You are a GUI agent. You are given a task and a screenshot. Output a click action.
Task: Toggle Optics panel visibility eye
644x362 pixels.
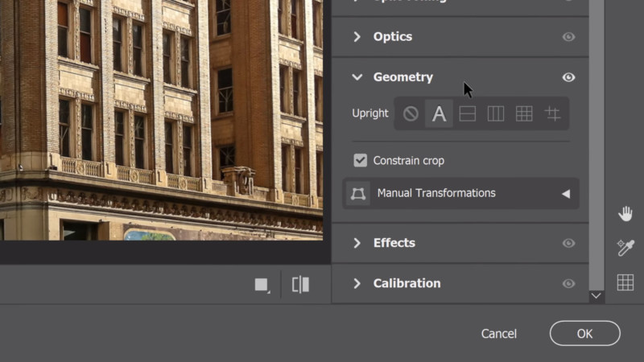click(x=568, y=37)
